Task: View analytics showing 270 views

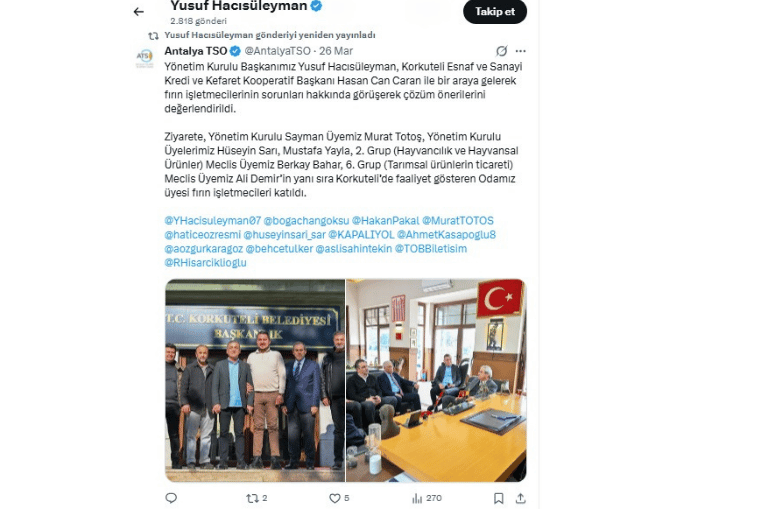Action: click(x=427, y=498)
